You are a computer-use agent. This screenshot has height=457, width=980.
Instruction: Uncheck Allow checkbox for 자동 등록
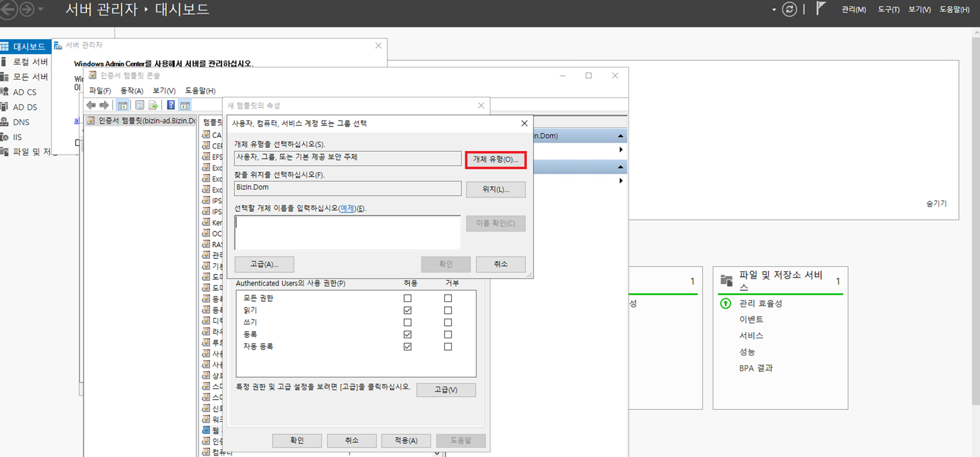[408, 347]
